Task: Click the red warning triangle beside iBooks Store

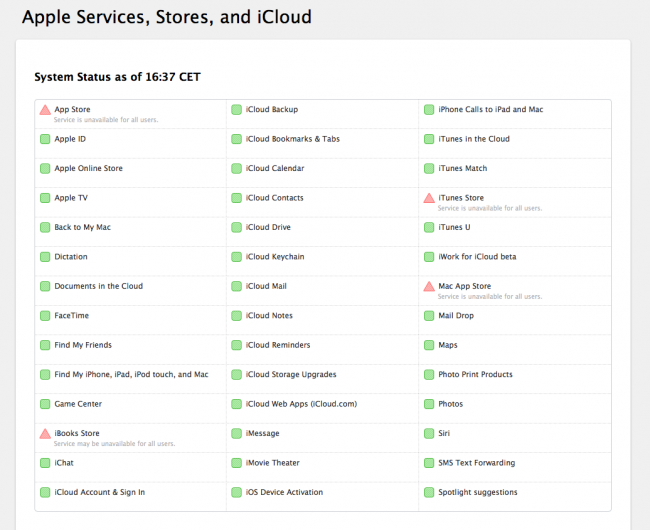Action: pos(45,434)
